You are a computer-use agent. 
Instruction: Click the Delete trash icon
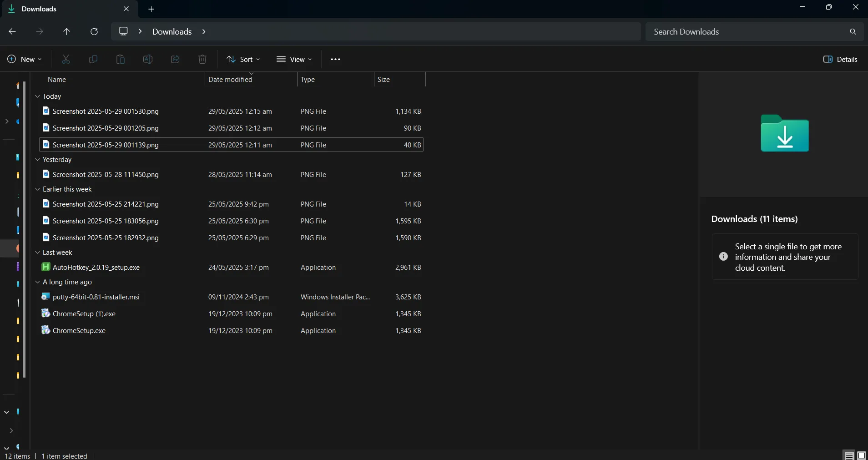click(202, 59)
